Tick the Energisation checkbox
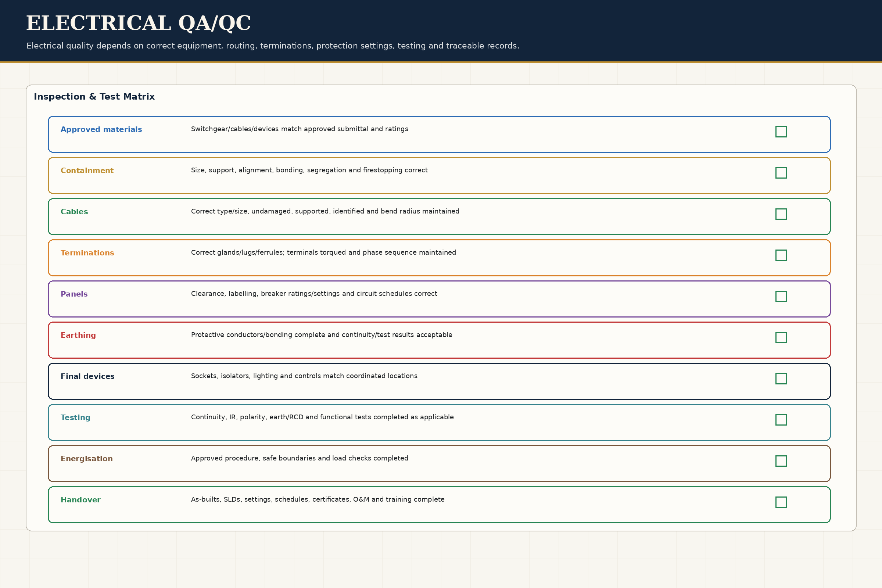This screenshot has width=882, height=588. coord(781,461)
